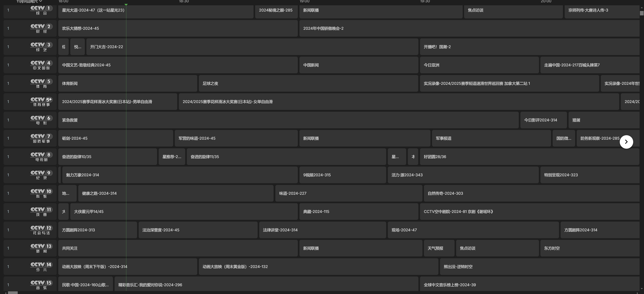
Task: Open program 今日亚洲
Action: (479, 65)
